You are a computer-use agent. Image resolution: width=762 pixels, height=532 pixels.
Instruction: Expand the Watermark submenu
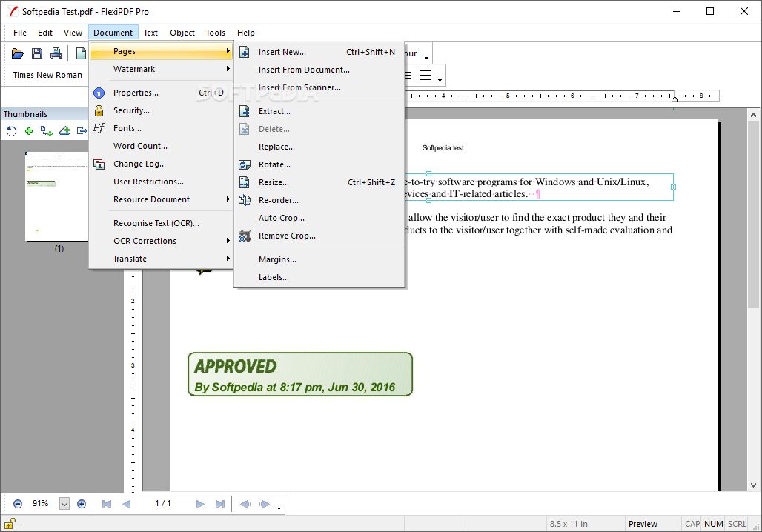pyautogui.click(x=162, y=69)
